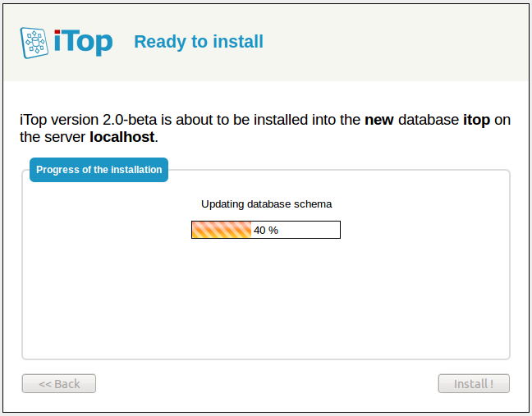The image size is (532, 416).
Task: Click the bold word "new"
Action: [x=379, y=120]
